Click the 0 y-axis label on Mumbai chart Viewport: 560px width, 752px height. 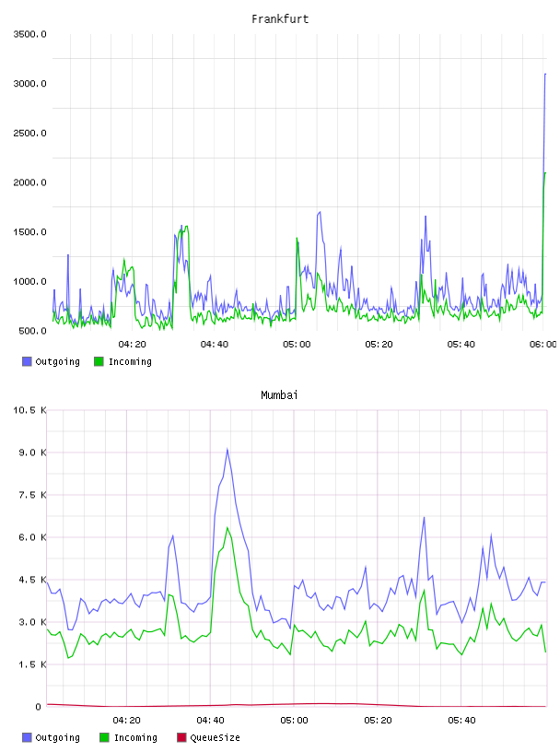pos(39,707)
